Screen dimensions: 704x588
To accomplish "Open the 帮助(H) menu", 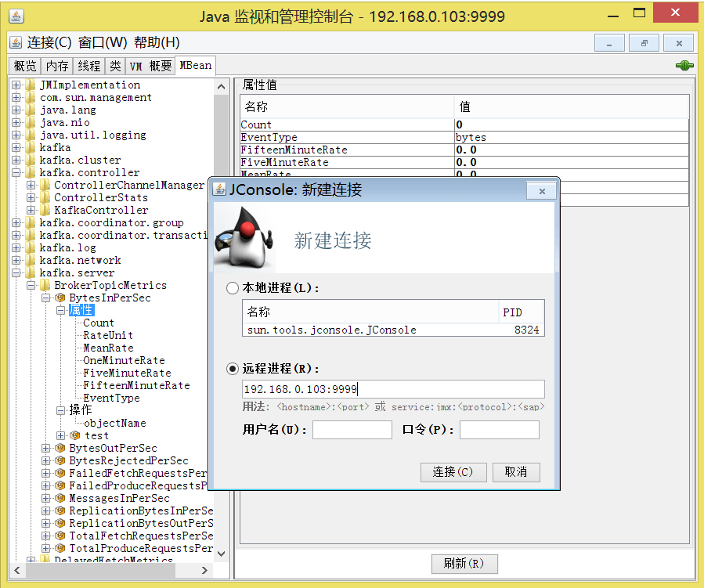I will 157,42.
